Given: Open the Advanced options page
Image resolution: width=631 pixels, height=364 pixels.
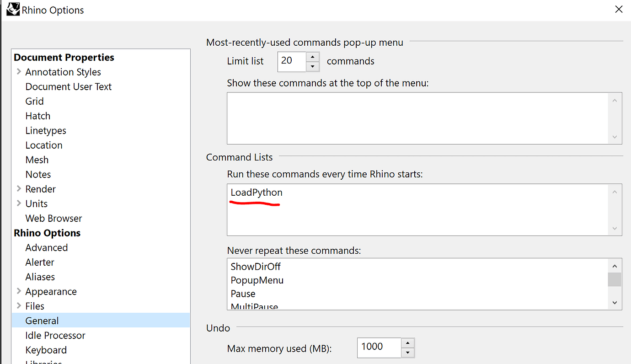Looking at the screenshot, I should point(46,247).
